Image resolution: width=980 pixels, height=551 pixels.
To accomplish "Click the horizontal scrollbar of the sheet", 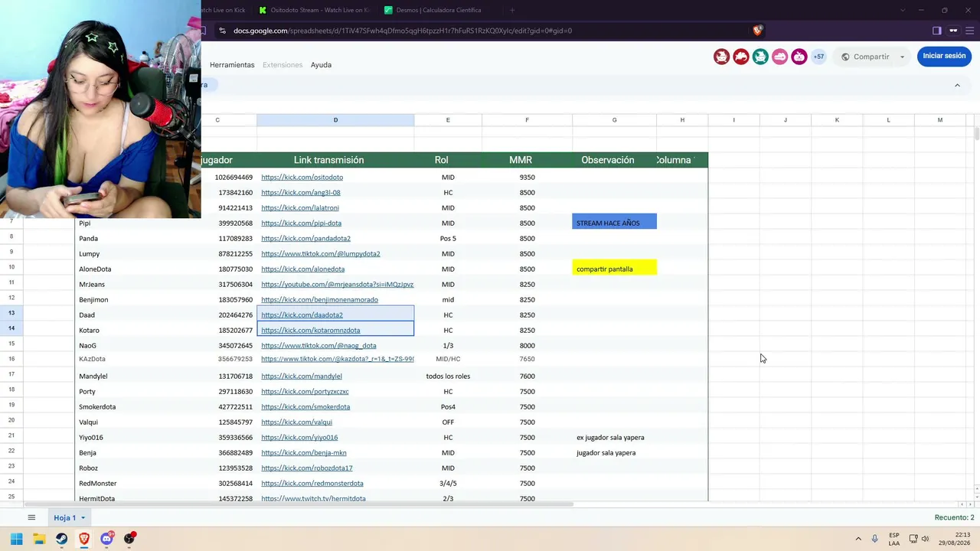I will 299,504.
